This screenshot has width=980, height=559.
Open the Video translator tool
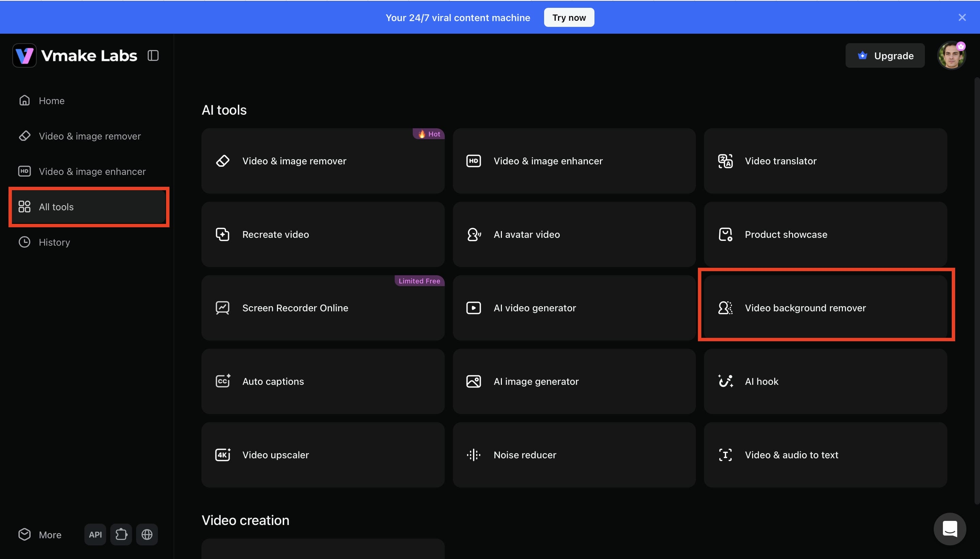pyautogui.click(x=825, y=161)
